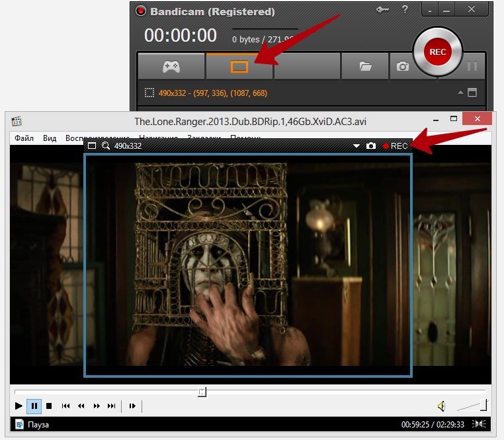Click the capture frame fullscreen rectangle icon
This screenshot has height=440, width=504.
pyautogui.click(x=92, y=146)
